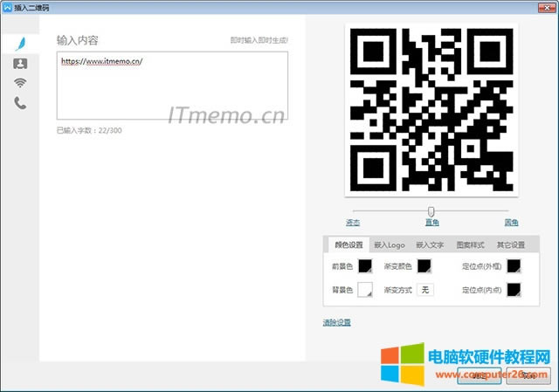
Task: Expand the 渐变颜色 color picker
Action: click(424, 266)
